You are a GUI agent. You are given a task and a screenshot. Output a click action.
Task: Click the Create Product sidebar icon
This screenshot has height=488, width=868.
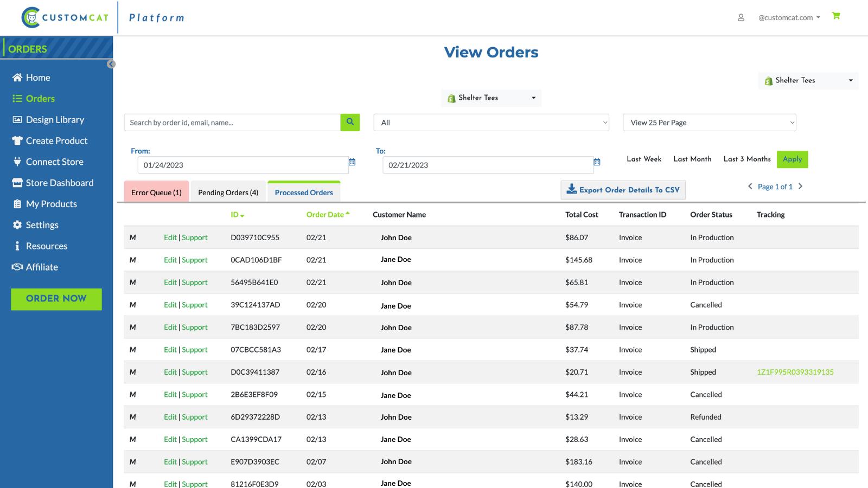click(x=18, y=140)
